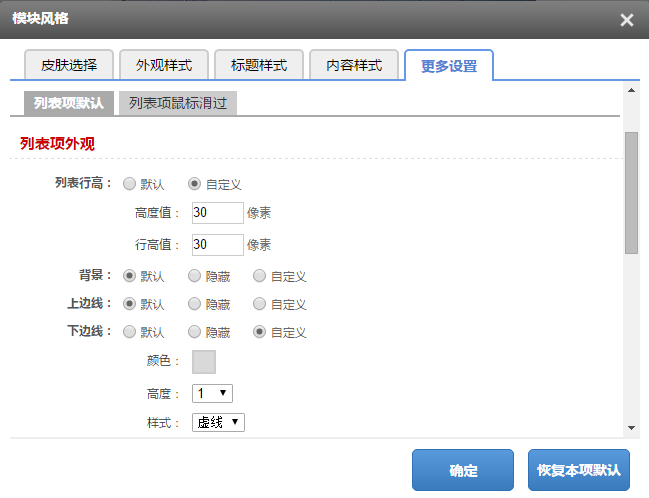Choose 自定义 for 列表行高
Viewport: 649px width, 498px height.
(x=195, y=184)
